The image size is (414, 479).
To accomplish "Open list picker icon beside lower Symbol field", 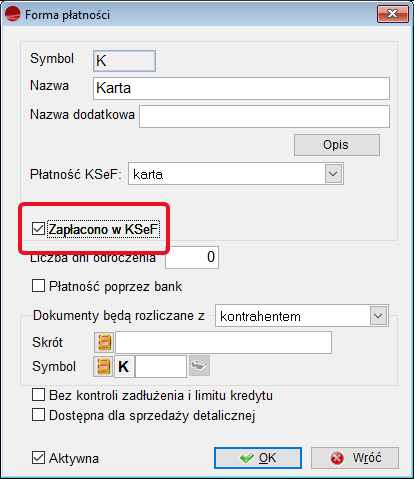I will click(x=103, y=366).
